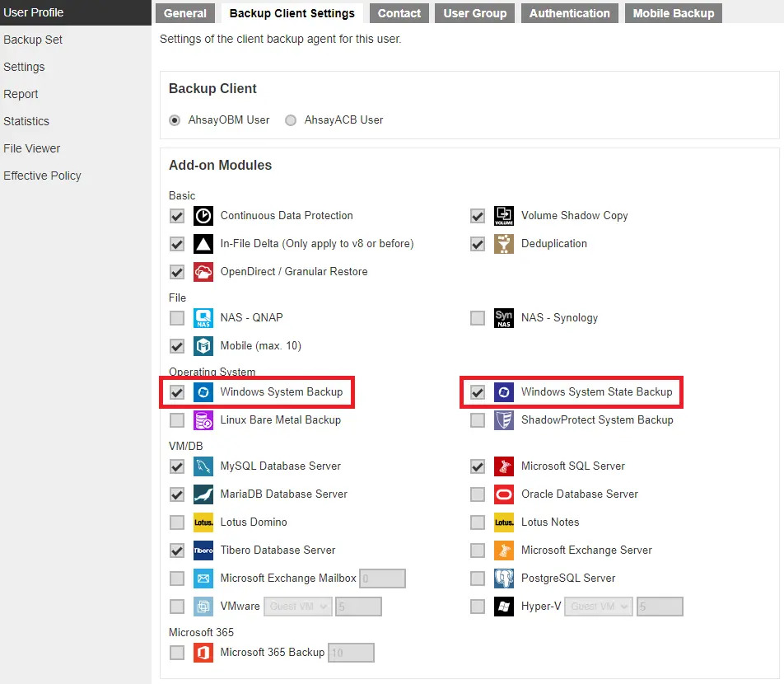Viewport: 784px width, 684px height.
Task: Switch to the Authentication tab
Action: 570,13
